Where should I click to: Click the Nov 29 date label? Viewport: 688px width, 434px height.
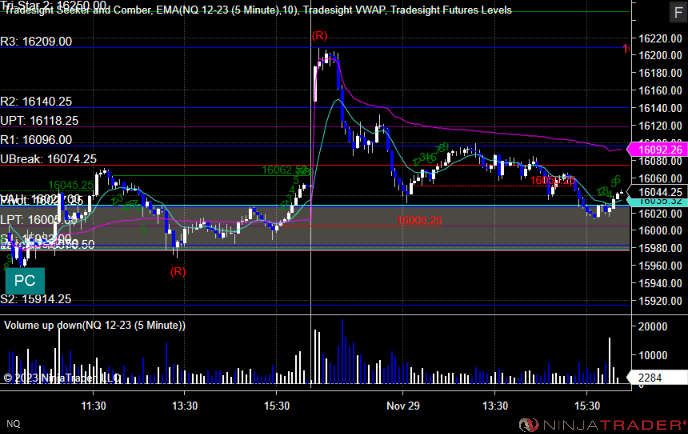click(x=403, y=406)
